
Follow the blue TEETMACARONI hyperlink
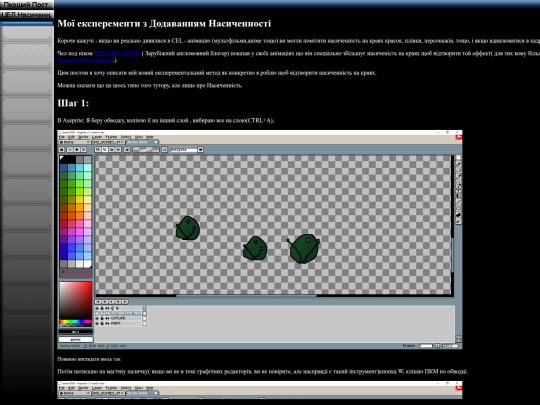pyautogui.click(x=117, y=53)
